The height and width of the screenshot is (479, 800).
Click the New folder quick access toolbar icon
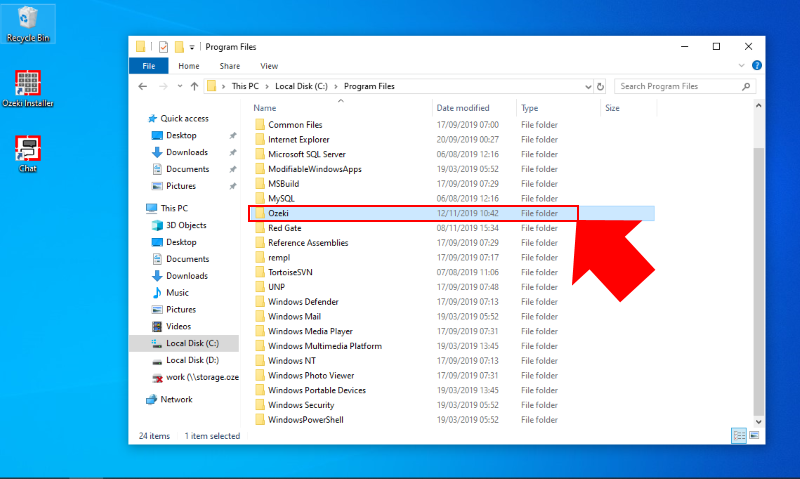tap(179, 47)
